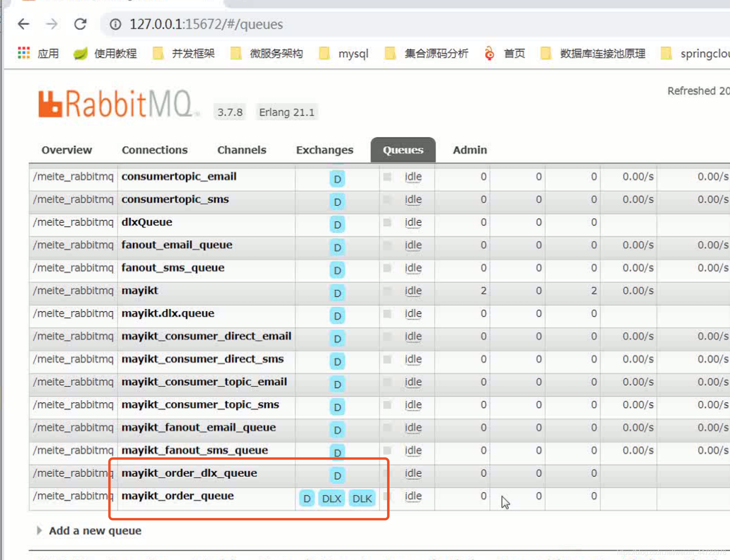This screenshot has height=560, width=730.
Task: Click the D badge for mayikt.dlx.queue
Action: [337, 316]
